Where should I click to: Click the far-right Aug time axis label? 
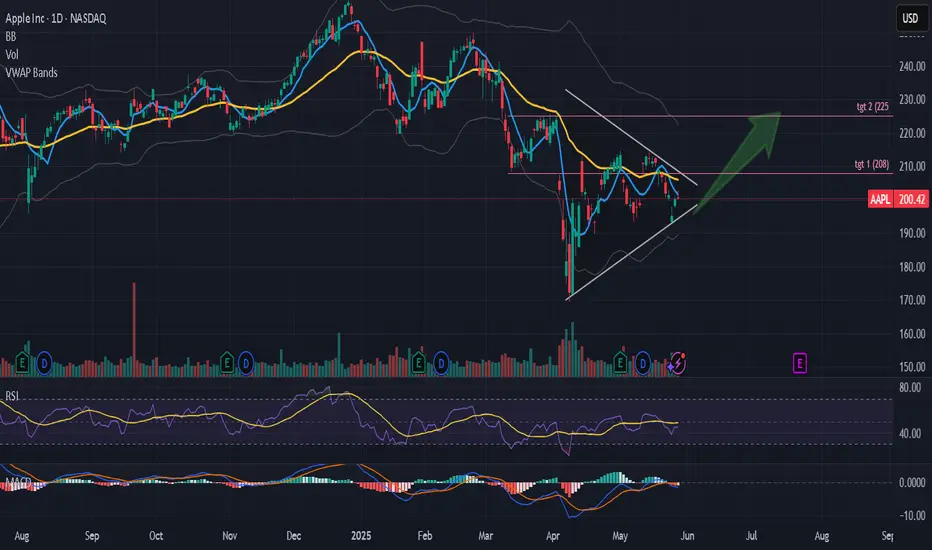tap(821, 536)
